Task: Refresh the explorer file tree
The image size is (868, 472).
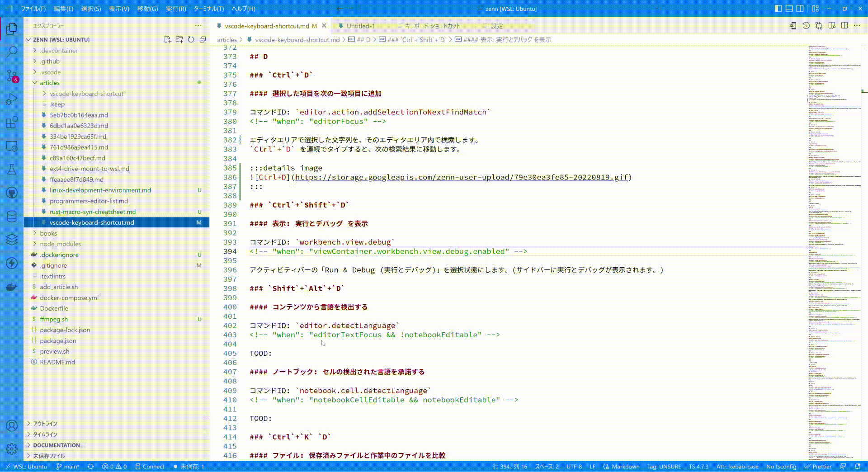Action: [191, 39]
